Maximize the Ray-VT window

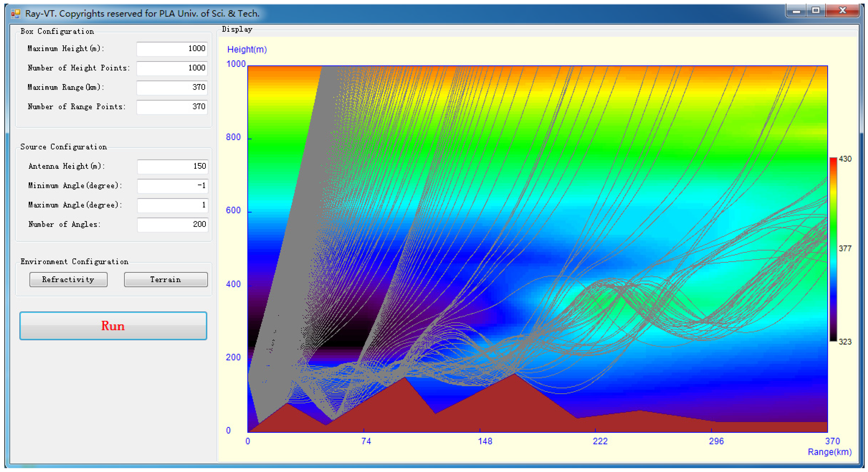pyautogui.click(x=816, y=11)
